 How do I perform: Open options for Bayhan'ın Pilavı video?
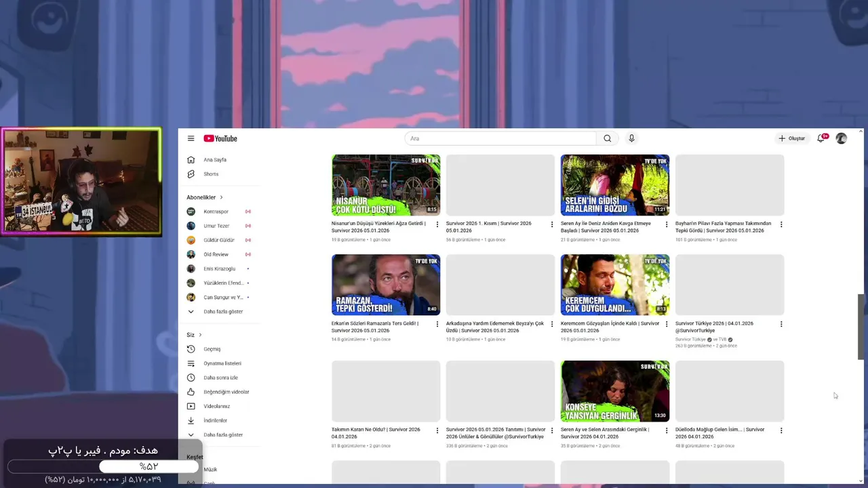click(781, 224)
